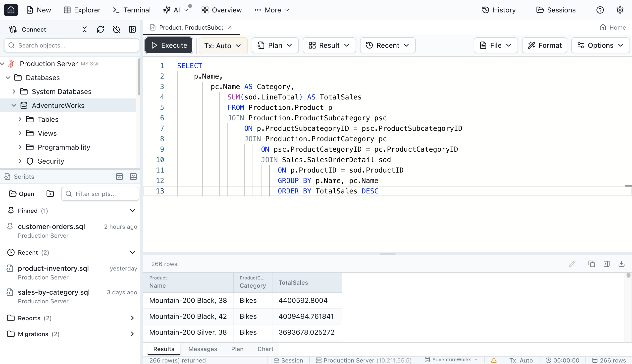The width and height of the screenshot is (632, 364).
Task: Collapse the Production Server node
Action: click(2, 64)
